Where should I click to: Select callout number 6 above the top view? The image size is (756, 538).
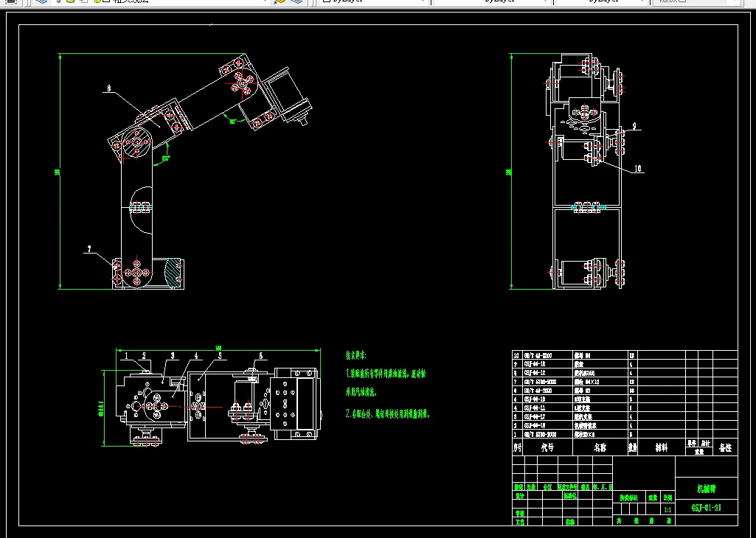261,355
